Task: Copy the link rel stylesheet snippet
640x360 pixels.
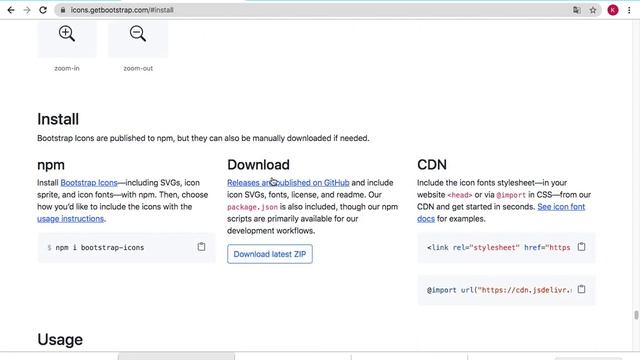Action: click(582, 247)
